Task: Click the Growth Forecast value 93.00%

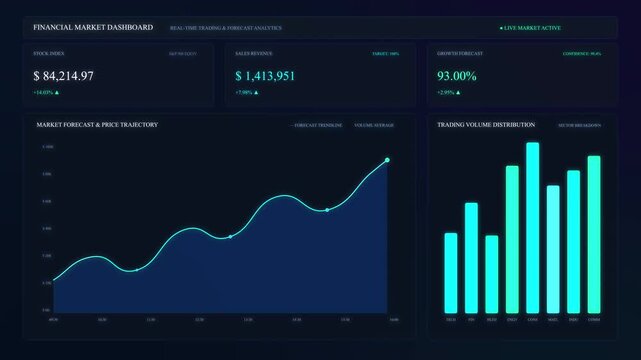Action: point(457,76)
